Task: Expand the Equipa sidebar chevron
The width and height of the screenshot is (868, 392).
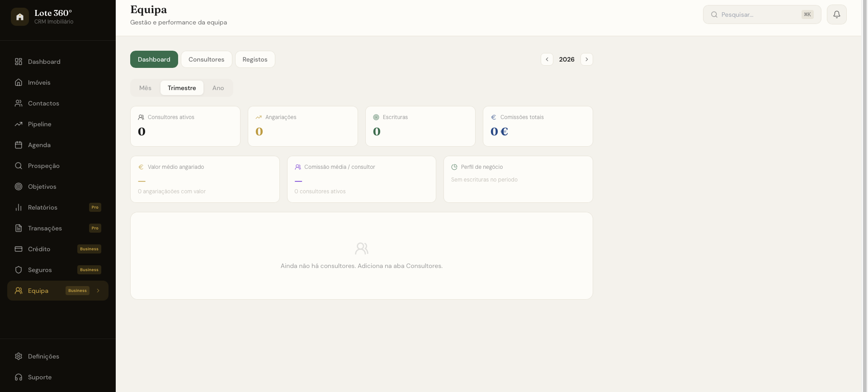Action: point(98,291)
